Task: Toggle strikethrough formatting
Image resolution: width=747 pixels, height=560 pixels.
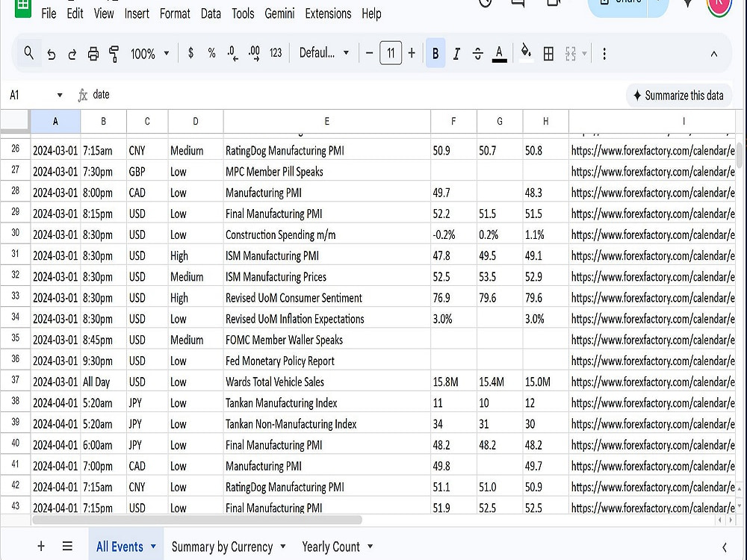Action: (478, 54)
